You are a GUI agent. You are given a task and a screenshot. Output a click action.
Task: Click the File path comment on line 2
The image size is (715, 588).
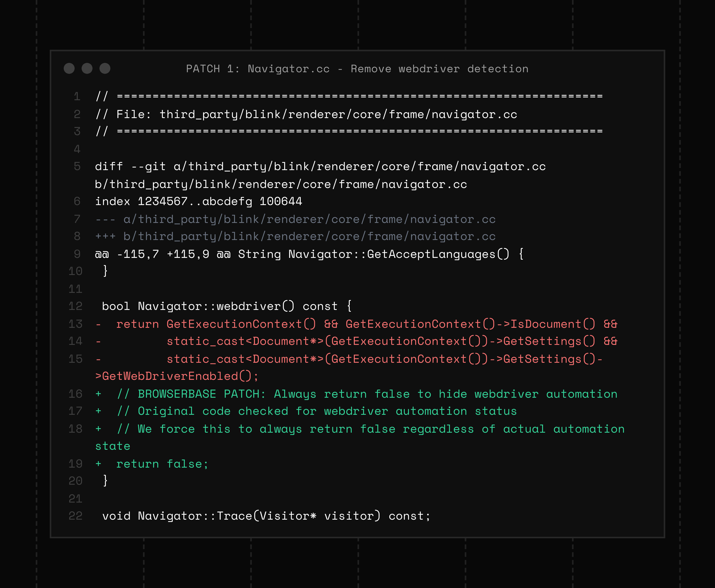click(x=306, y=114)
